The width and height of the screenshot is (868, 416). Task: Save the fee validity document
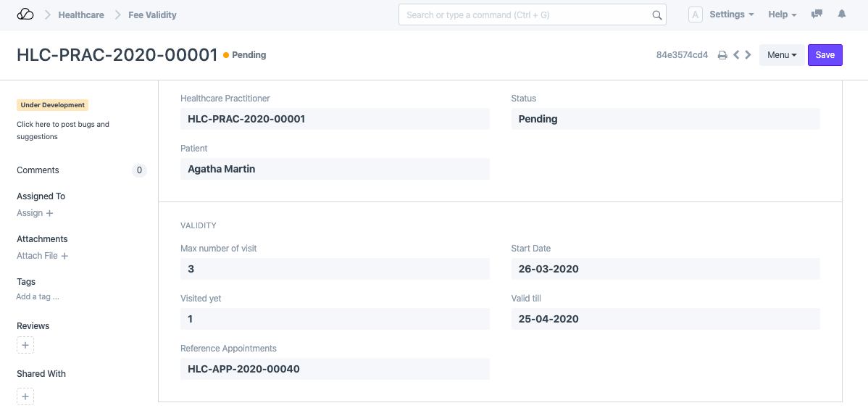(825, 55)
